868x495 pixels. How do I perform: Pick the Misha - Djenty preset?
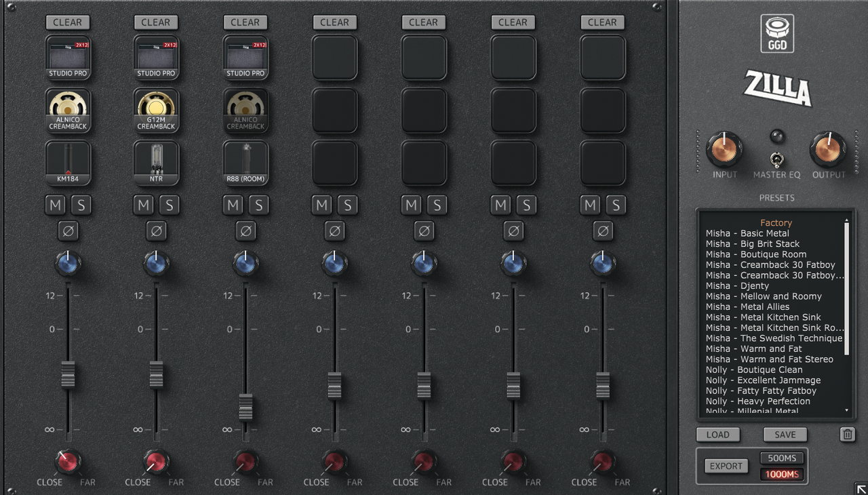[737, 285]
